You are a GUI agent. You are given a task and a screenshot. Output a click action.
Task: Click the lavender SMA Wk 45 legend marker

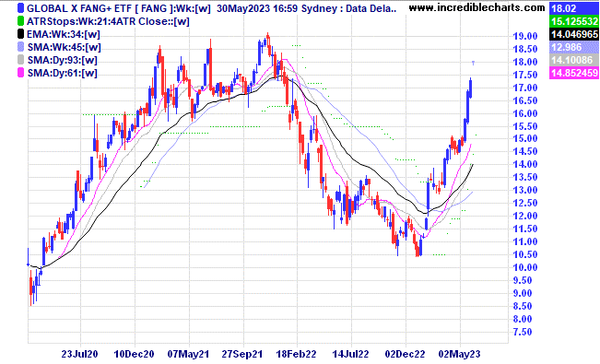[21, 47]
